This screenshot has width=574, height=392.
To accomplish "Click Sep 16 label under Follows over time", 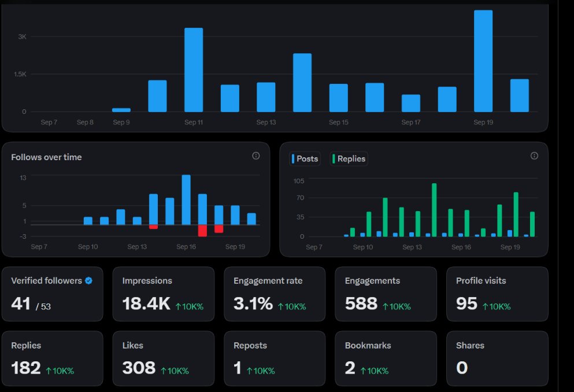I will pos(186,247).
